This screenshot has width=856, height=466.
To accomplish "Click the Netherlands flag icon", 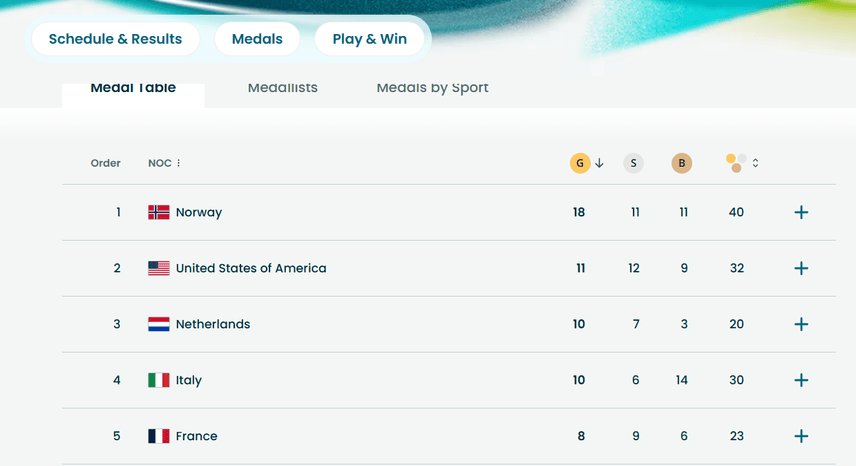I will (159, 324).
